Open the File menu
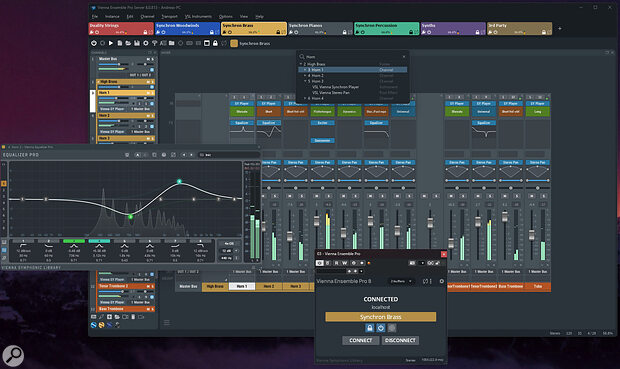The height and width of the screenshot is (369, 620). 95,16
